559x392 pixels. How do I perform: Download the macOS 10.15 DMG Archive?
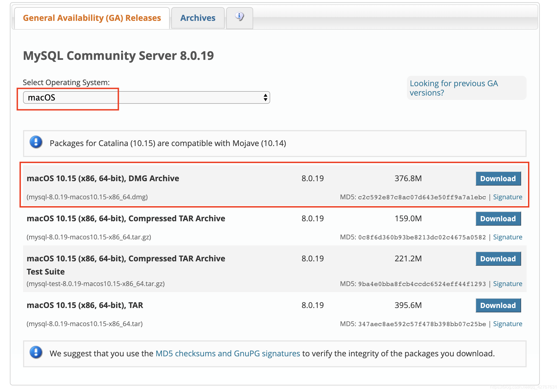pos(498,178)
